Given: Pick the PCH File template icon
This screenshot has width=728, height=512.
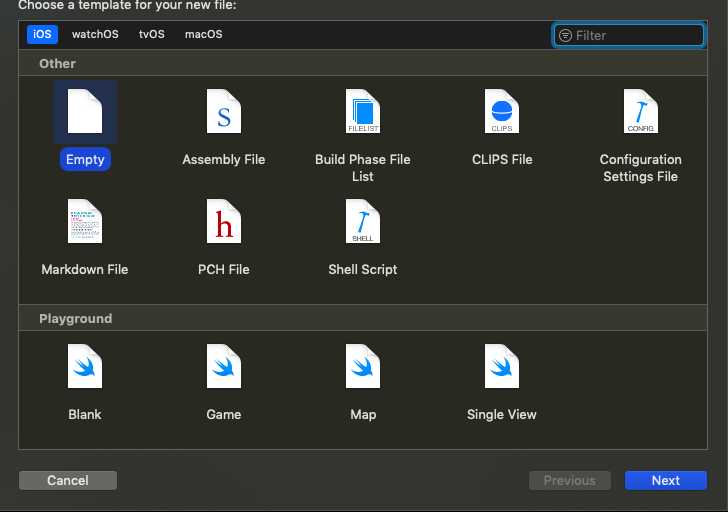Looking at the screenshot, I should coord(224,222).
